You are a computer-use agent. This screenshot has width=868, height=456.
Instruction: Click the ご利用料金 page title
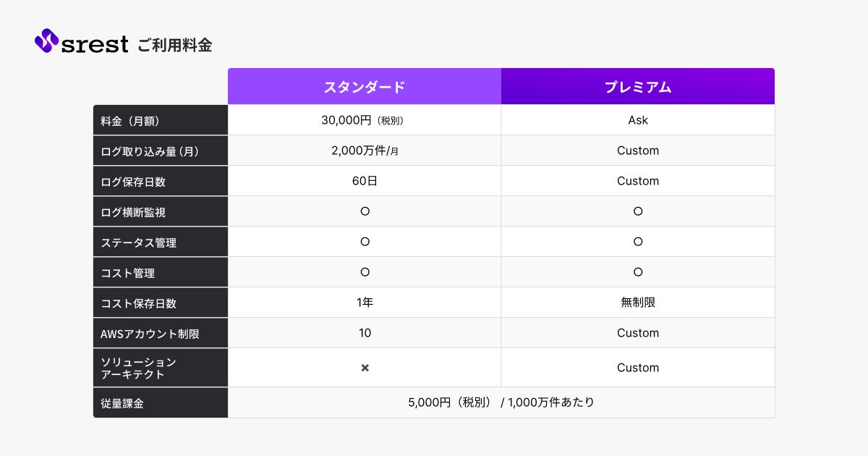point(175,45)
